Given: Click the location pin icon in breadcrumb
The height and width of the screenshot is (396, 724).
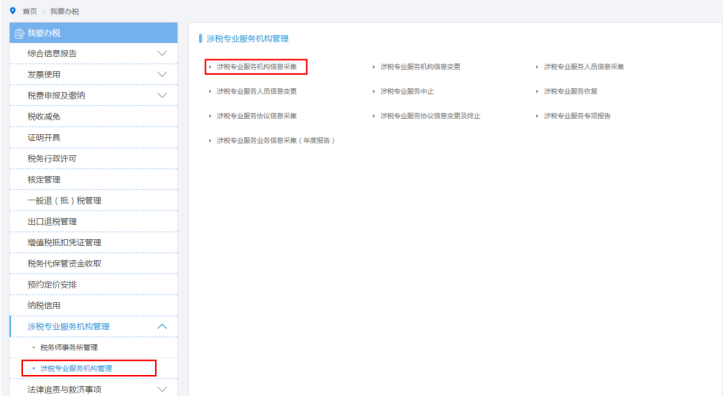Looking at the screenshot, I should tap(13, 11).
